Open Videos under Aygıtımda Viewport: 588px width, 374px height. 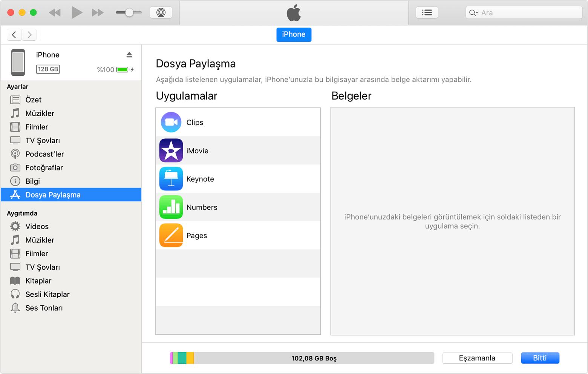click(71, 226)
